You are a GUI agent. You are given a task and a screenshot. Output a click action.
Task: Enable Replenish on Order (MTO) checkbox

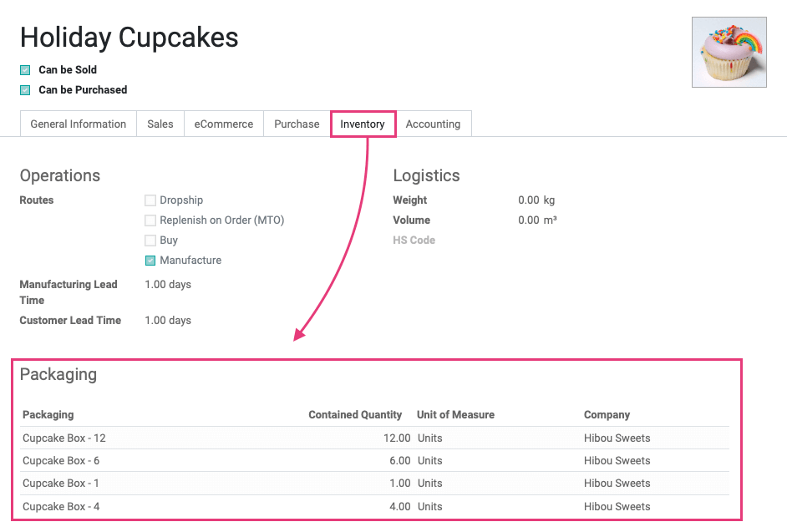[x=150, y=220]
